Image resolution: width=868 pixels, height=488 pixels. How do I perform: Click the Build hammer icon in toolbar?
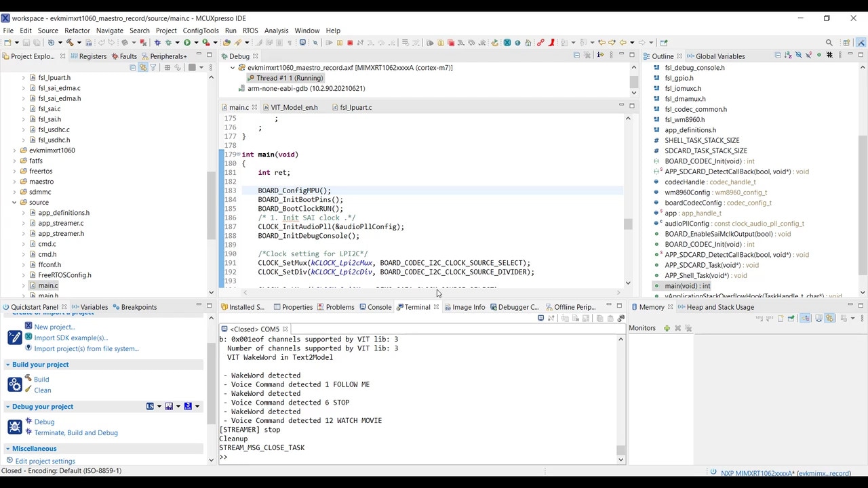pyautogui.click(x=69, y=43)
